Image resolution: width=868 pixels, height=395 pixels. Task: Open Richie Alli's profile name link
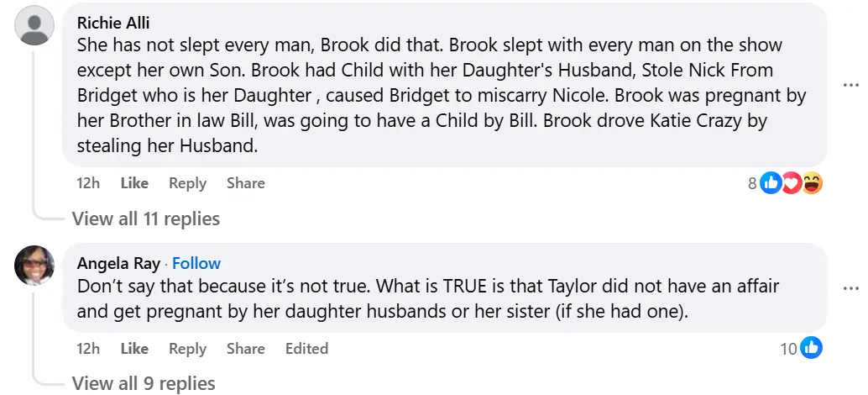[114, 22]
